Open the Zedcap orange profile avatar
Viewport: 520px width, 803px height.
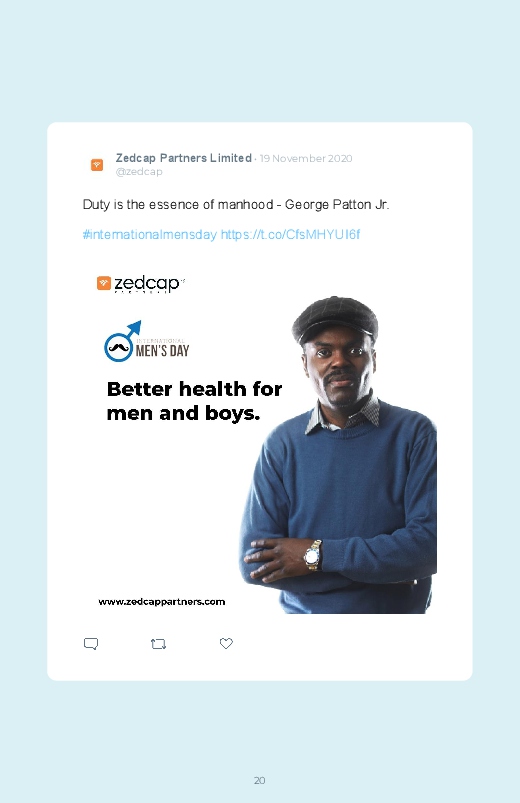97,164
